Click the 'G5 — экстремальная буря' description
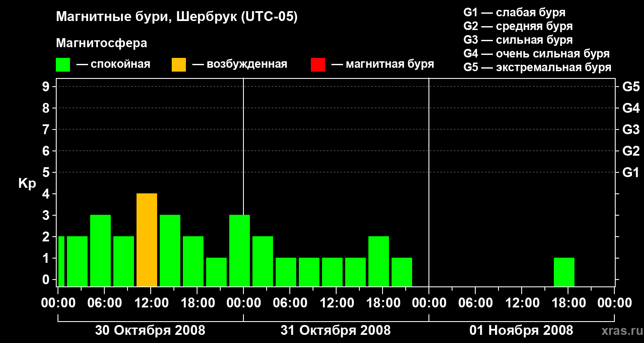Image resolution: width=644 pixels, height=343 pixels. [x=538, y=67]
